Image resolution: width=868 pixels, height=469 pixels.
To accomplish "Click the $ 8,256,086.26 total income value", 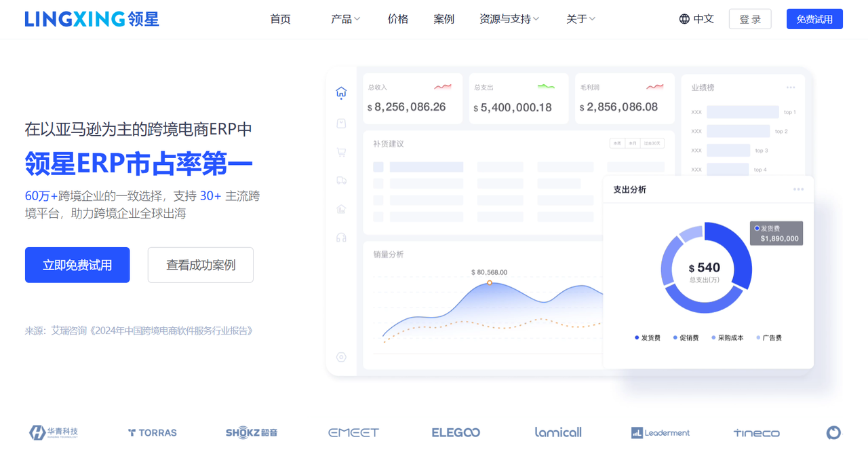I will pos(407,107).
